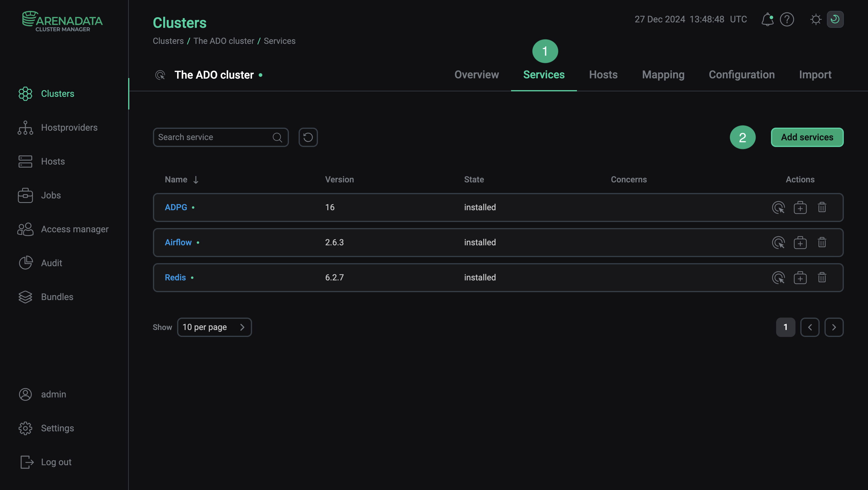This screenshot has height=490, width=868.
Task: Open the Airflow service link
Action: [x=178, y=243]
